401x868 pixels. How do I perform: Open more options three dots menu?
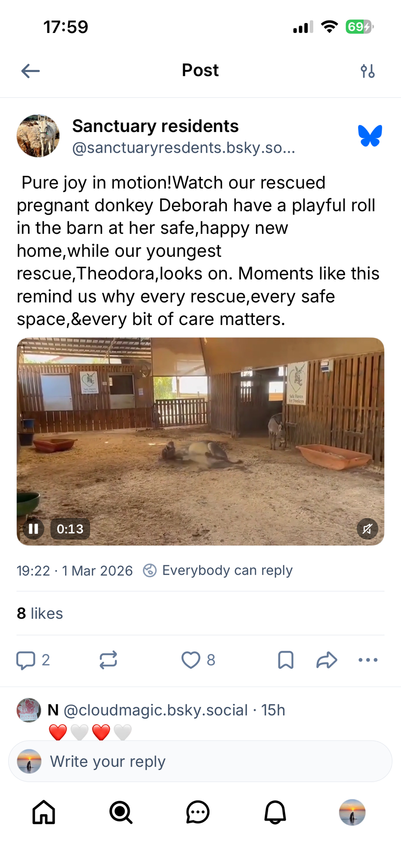pos(368,660)
